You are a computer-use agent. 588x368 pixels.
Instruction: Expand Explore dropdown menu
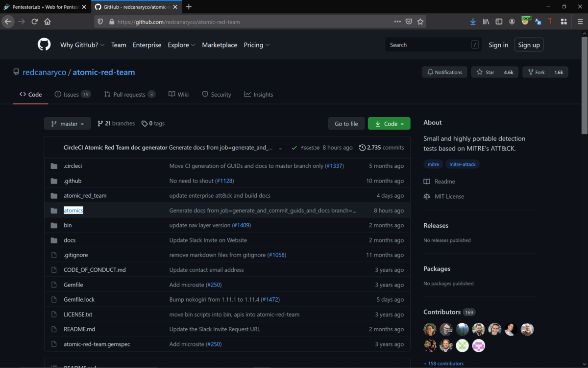[x=181, y=45]
